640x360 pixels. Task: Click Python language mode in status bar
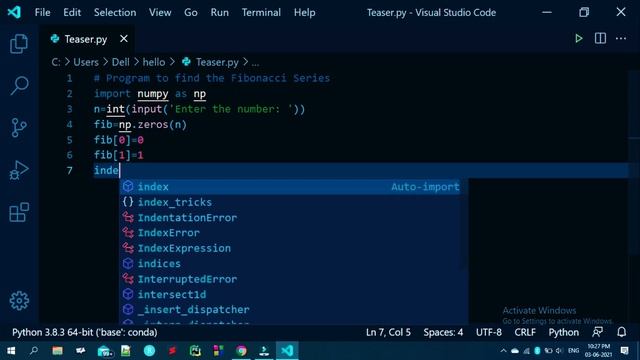point(563,332)
